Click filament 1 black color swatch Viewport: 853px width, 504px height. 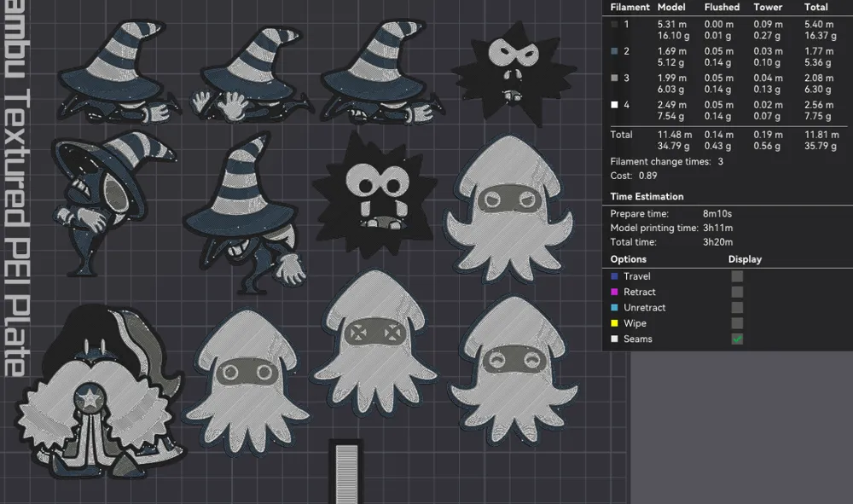click(x=615, y=25)
